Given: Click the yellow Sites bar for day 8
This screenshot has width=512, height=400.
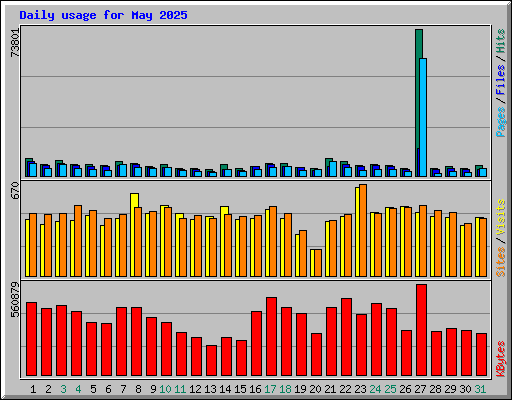Looking at the screenshot, I should 133,235.
